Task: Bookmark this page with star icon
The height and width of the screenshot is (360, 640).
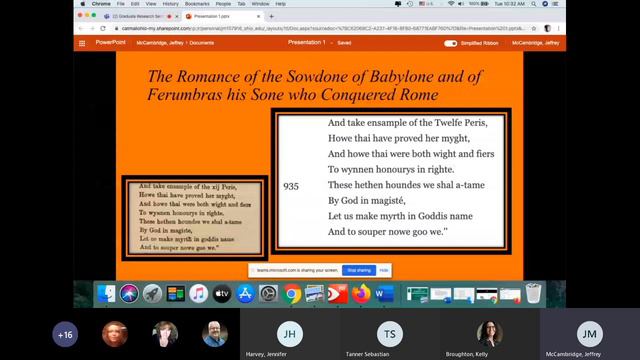Action: pyautogui.click(x=533, y=29)
